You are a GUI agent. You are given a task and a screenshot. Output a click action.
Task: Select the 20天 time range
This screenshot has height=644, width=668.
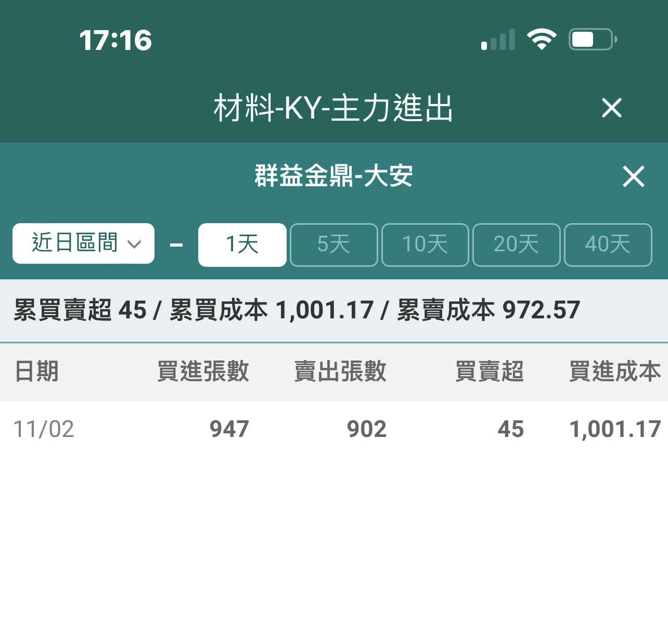(x=516, y=244)
